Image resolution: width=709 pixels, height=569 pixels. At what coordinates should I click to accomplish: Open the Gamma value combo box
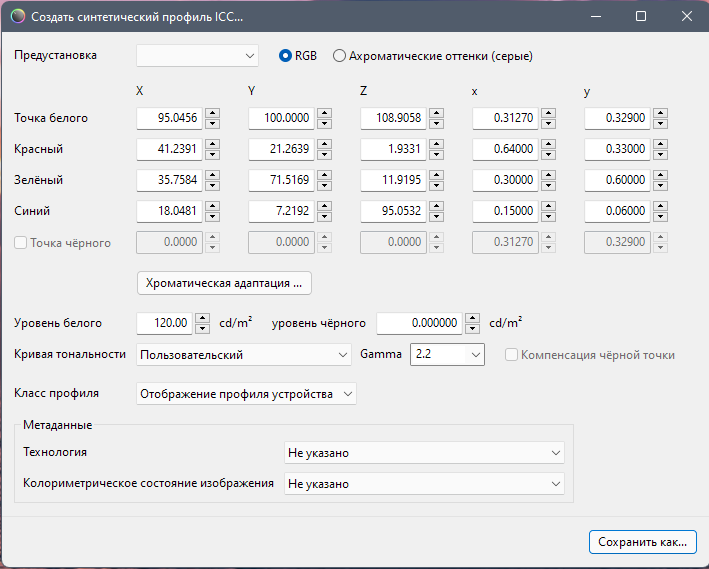pyautogui.click(x=447, y=355)
